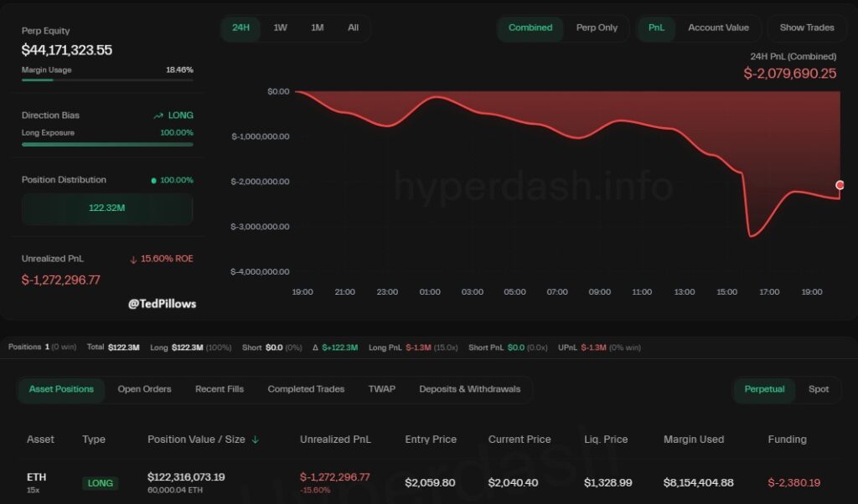This screenshot has width=858, height=504.
Task: Select the 24H time range
Action: click(x=240, y=28)
